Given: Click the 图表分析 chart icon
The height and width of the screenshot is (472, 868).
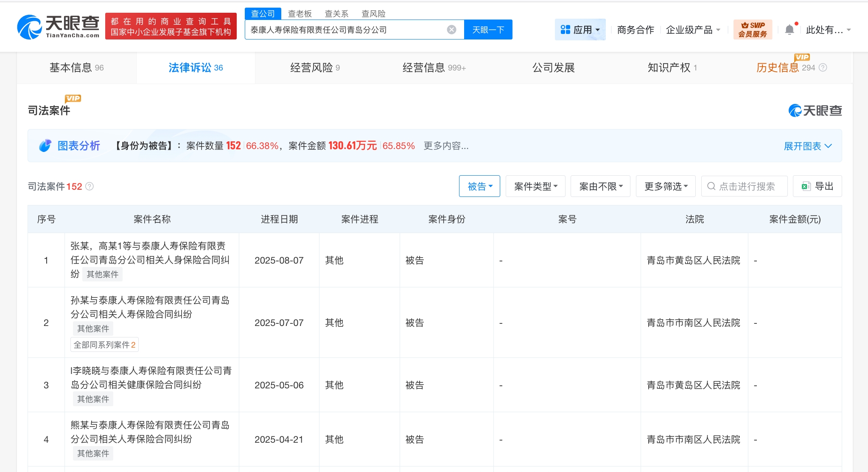Looking at the screenshot, I should coord(45,146).
